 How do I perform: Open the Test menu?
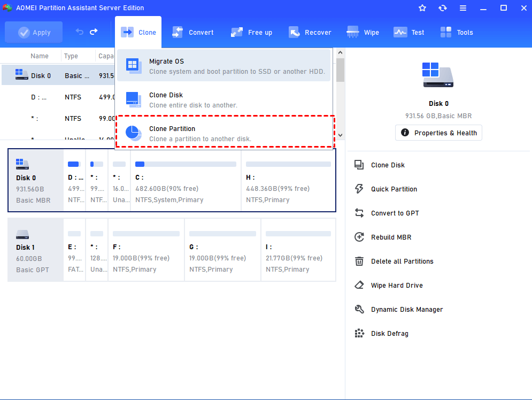409,32
